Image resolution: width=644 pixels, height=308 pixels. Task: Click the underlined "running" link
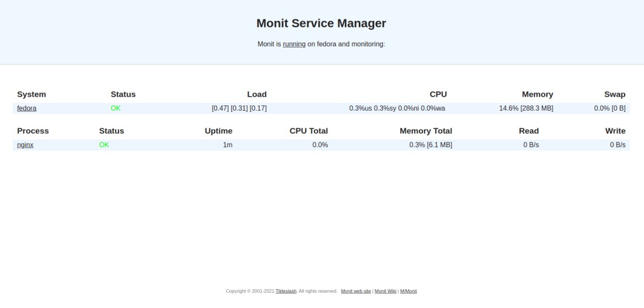294,44
